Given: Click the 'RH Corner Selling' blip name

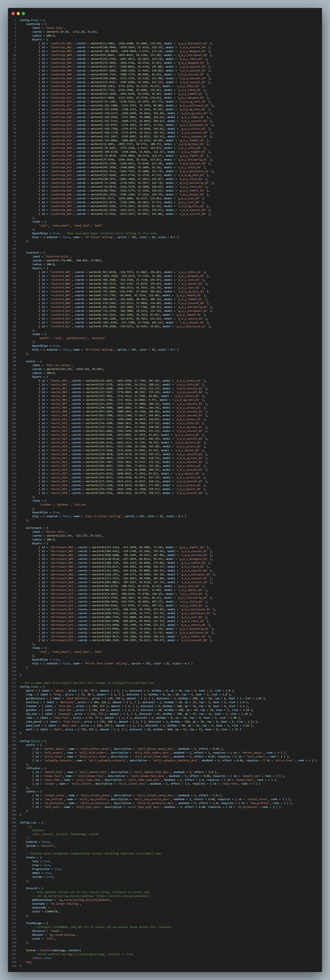Looking at the screenshot, I should click(99, 350).
